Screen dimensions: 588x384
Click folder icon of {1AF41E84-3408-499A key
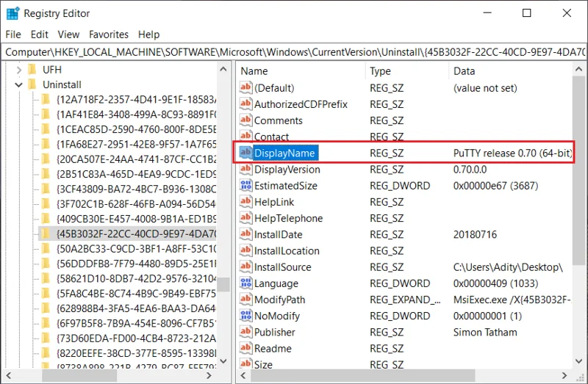(x=46, y=115)
